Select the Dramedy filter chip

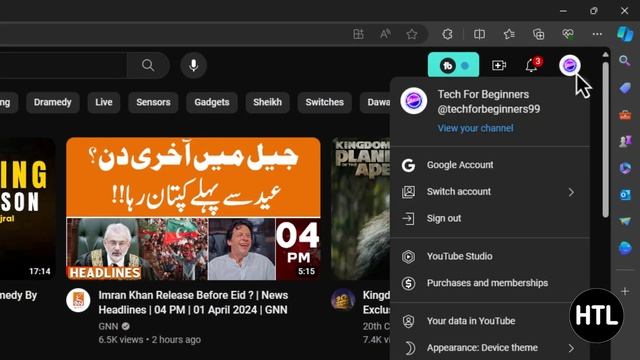click(x=53, y=102)
